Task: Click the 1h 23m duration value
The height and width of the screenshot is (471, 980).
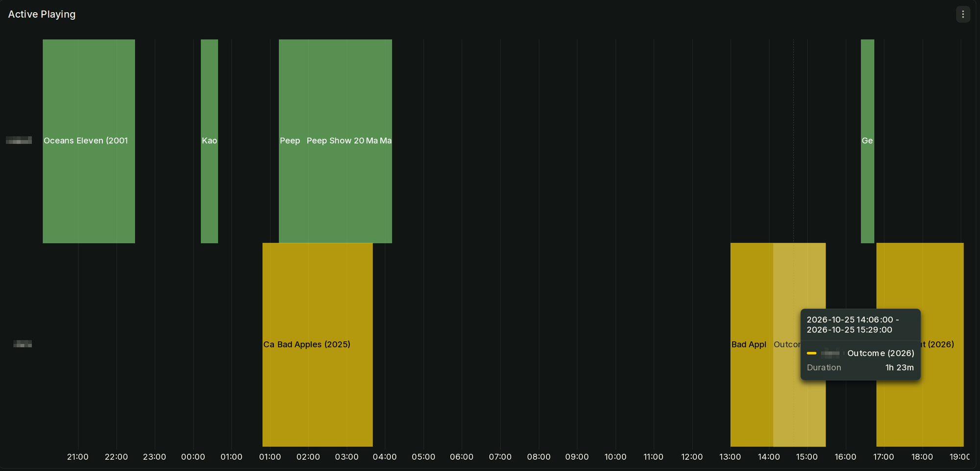Action: coord(899,368)
